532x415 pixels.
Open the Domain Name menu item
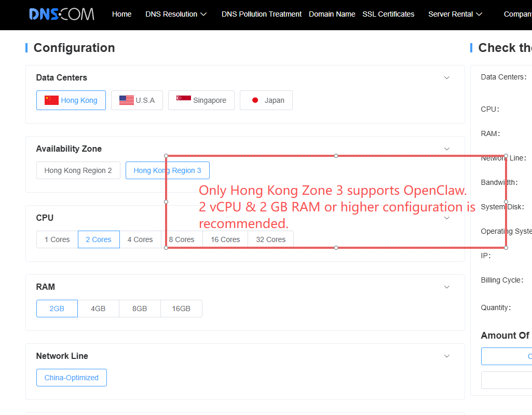coord(332,14)
